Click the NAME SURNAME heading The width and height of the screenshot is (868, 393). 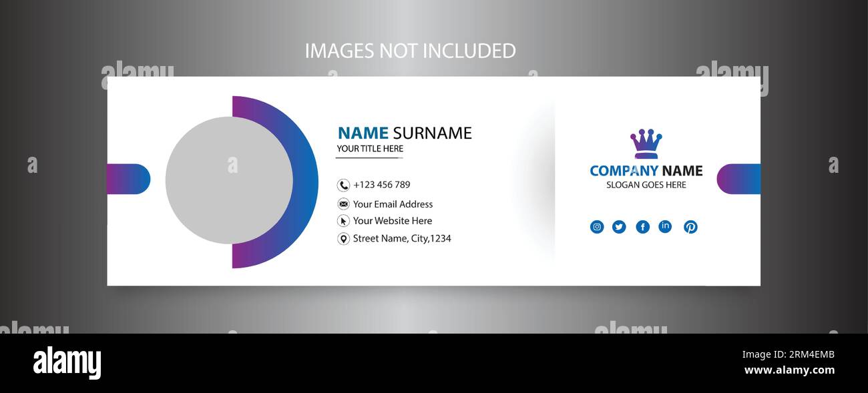(x=405, y=133)
